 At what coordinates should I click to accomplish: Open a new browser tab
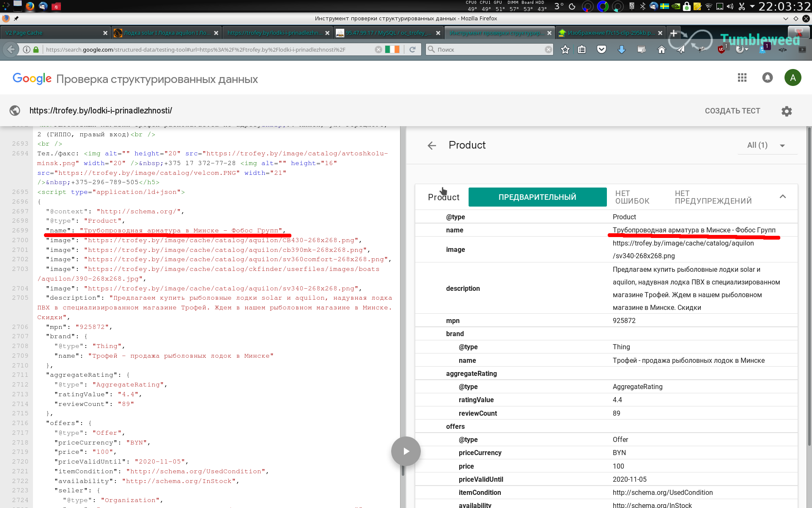(673, 33)
